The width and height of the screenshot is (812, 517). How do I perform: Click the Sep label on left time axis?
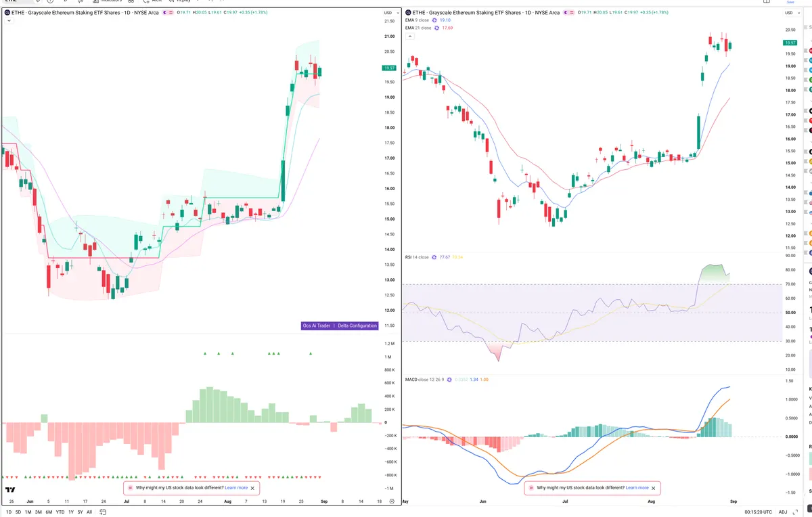(x=323, y=501)
